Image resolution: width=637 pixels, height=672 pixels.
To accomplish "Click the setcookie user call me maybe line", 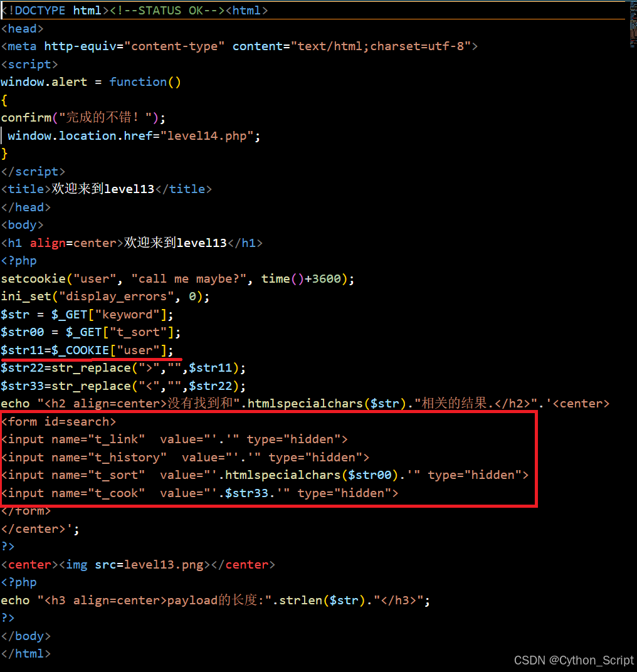I will tap(178, 278).
